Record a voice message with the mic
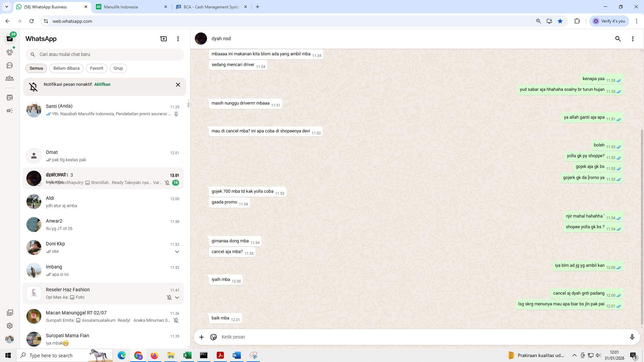This screenshot has width=644, height=362. [x=632, y=337]
